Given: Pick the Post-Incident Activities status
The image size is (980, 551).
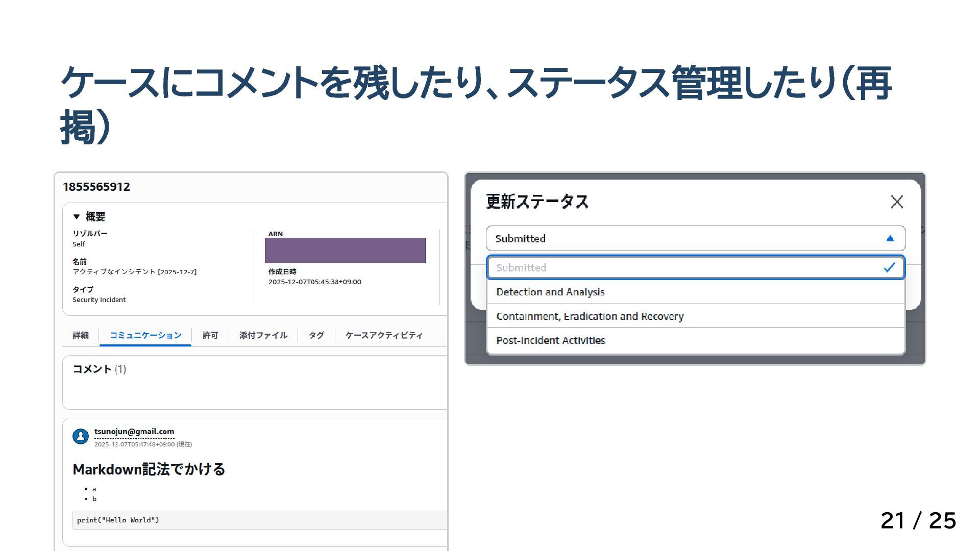Looking at the screenshot, I should (551, 340).
